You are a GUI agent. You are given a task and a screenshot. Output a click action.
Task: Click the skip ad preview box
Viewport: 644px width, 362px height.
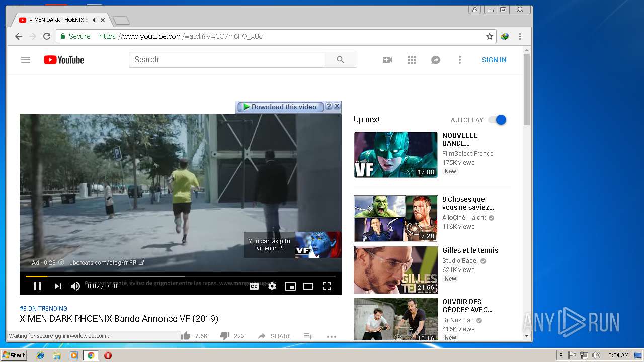point(292,245)
